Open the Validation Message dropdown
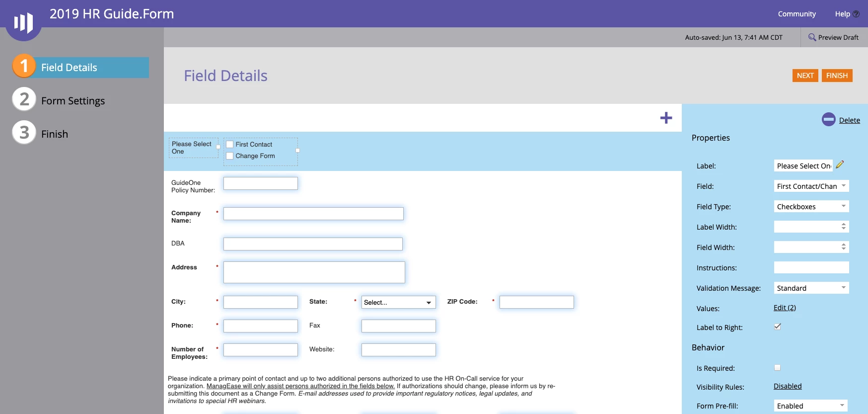The height and width of the screenshot is (414, 868). click(811, 288)
